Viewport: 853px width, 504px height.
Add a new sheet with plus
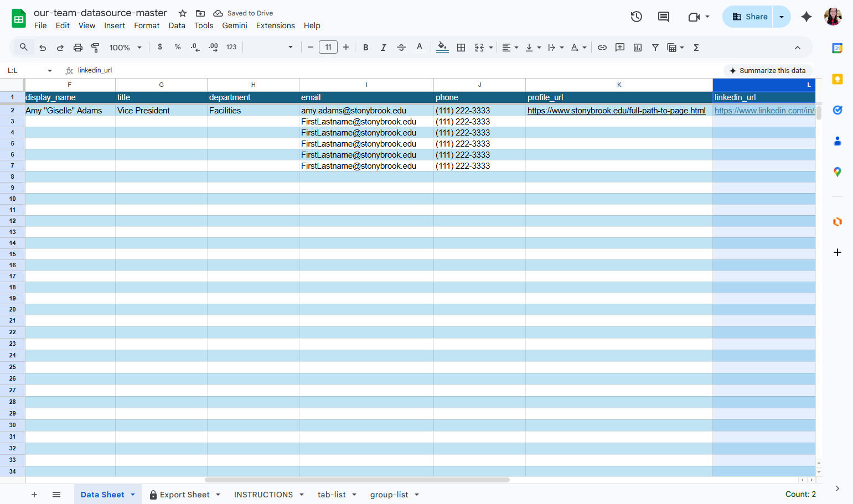34,495
